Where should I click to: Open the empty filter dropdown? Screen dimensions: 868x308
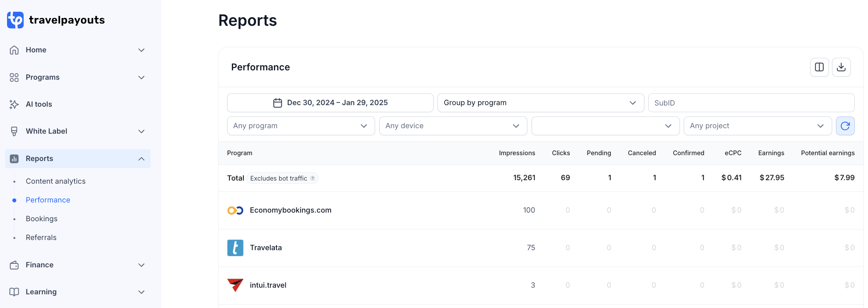click(x=605, y=126)
